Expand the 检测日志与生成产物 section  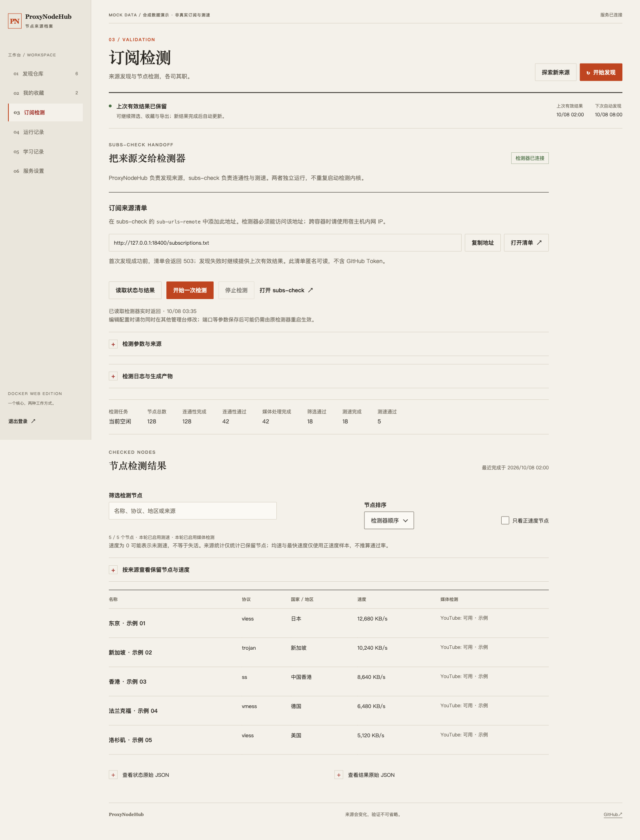[329, 376]
